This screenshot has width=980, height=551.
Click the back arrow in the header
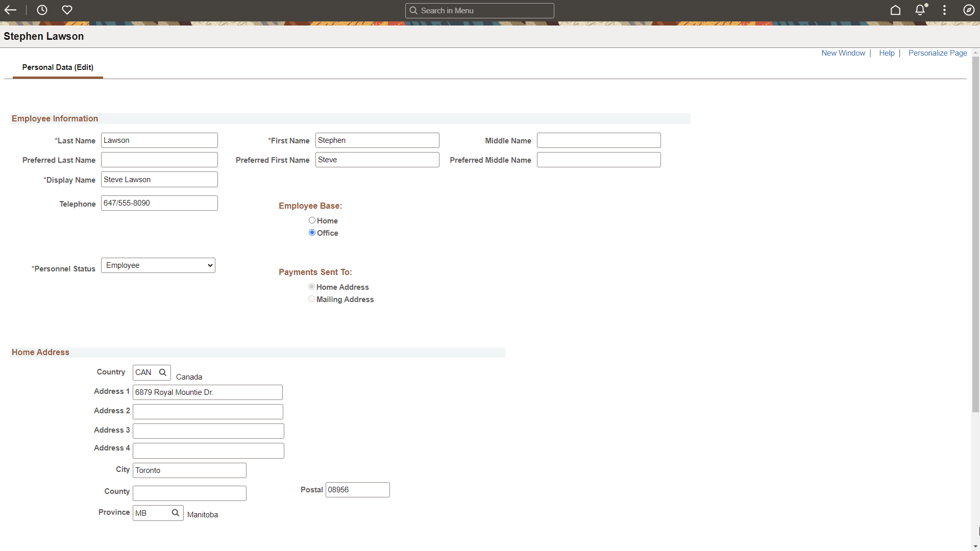click(x=10, y=10)
